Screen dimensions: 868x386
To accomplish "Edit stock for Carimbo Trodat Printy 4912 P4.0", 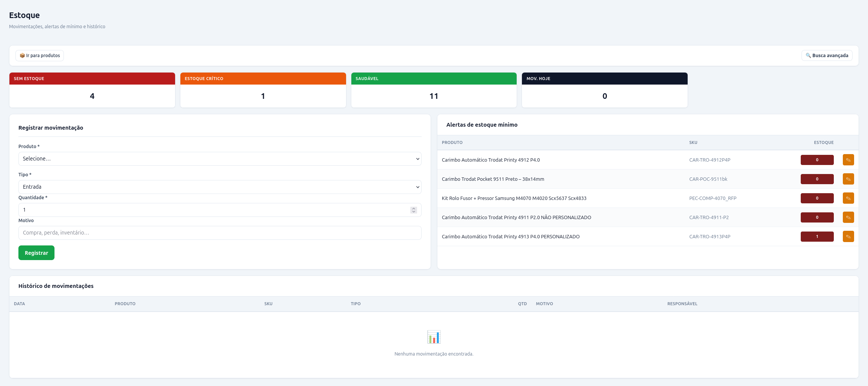I will pos(848,160).
